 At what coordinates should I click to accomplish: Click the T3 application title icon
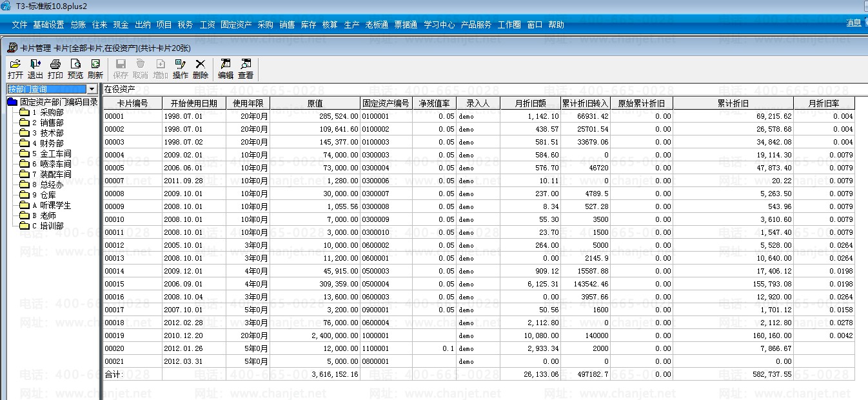(7, 6)
